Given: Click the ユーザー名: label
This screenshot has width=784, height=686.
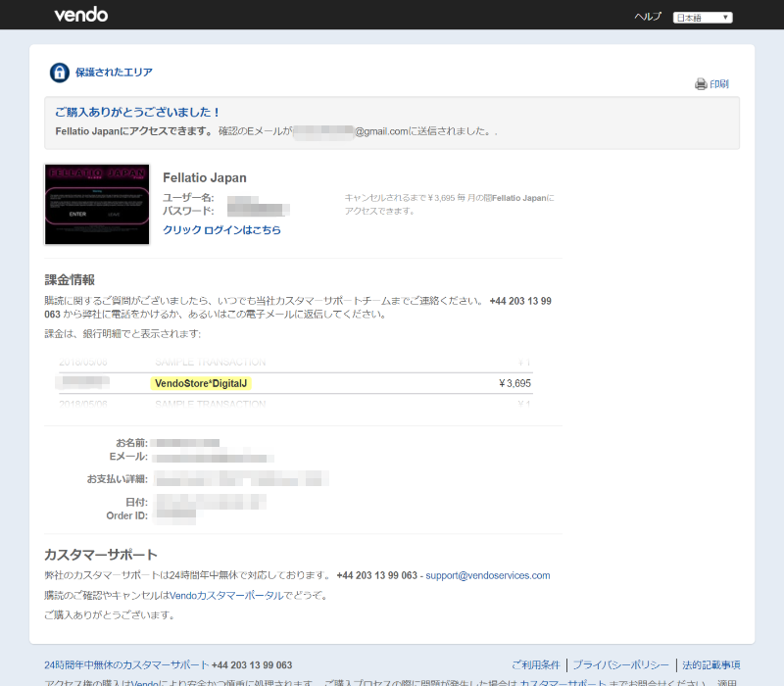Looking at the screenshot, I should pyautogui.click(x=188, y=198).
